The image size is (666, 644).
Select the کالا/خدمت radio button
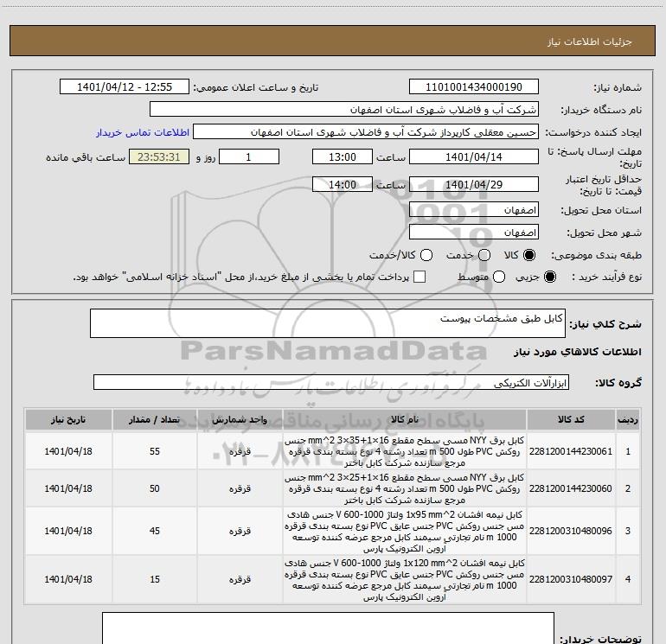426,255
